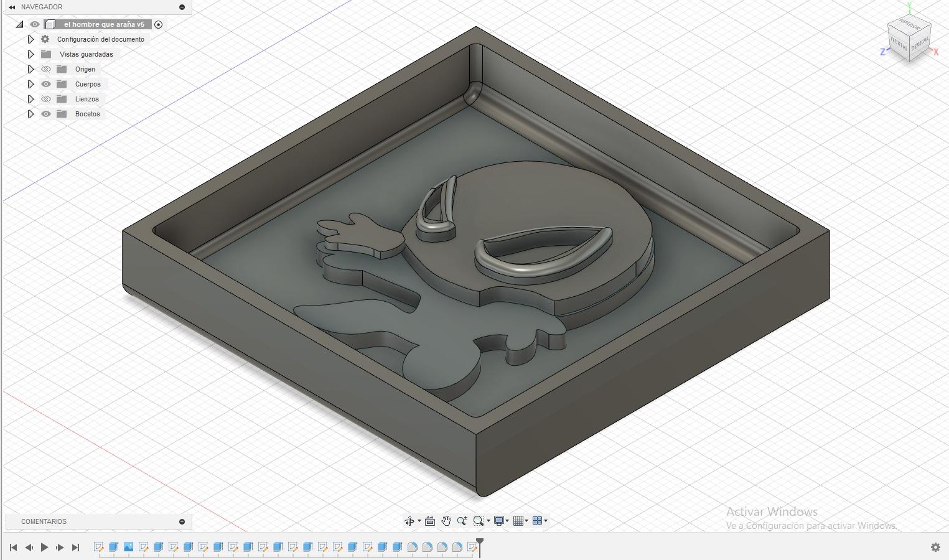This screenshot has width=949, height=560.
Task: Expand the Cuerpos folder
Action: pyautogui.click(x=30, y=84)
